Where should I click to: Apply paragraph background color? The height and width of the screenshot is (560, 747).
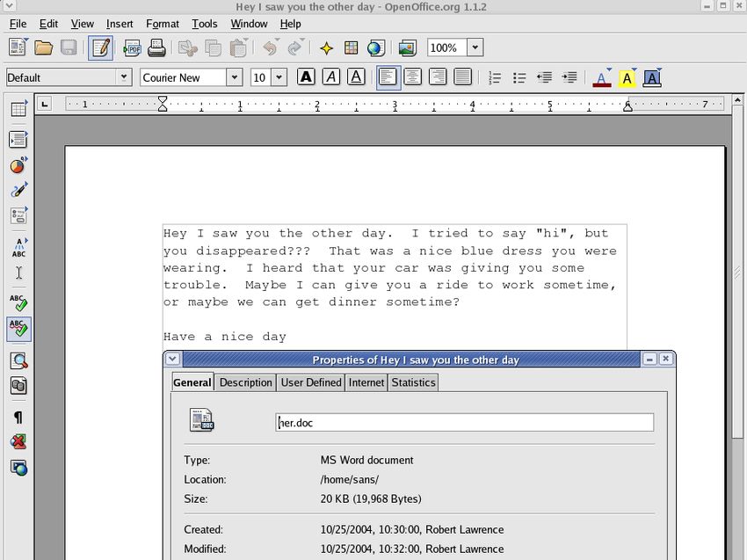652,77
